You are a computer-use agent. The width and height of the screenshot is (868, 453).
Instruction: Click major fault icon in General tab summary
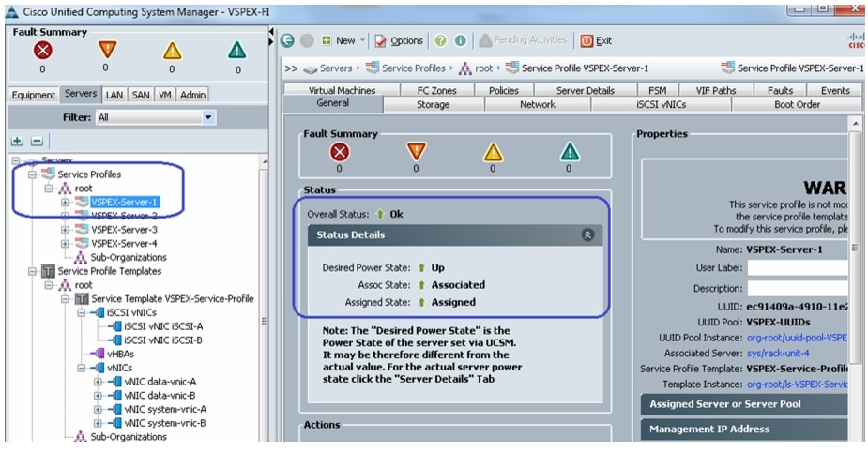tap(416, 151)
